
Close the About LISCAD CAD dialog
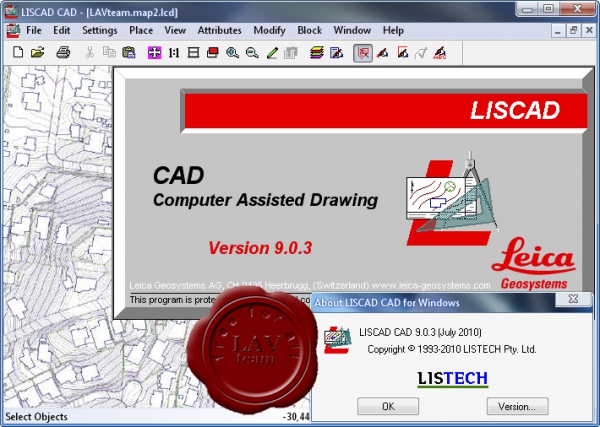pyautogui.click(x=573, y=299)
